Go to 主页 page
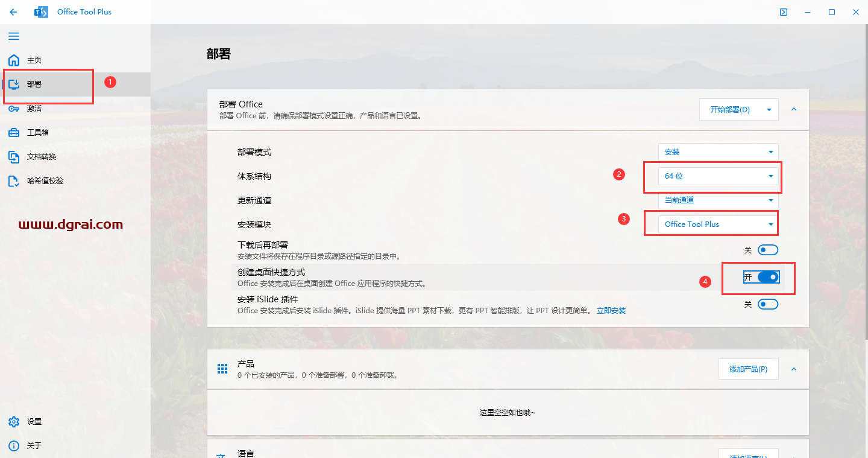Viewport: 868px width, 458px height. 75,60
